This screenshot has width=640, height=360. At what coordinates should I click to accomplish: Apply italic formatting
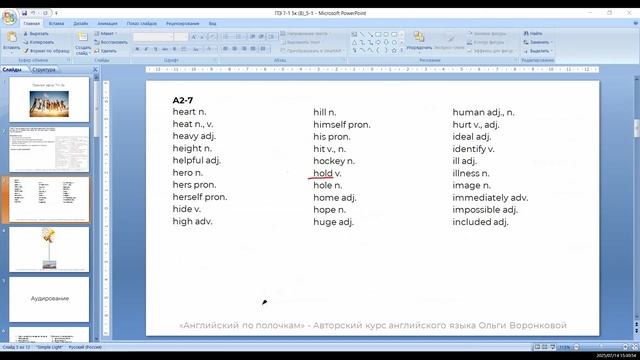[x=146, y=49]
